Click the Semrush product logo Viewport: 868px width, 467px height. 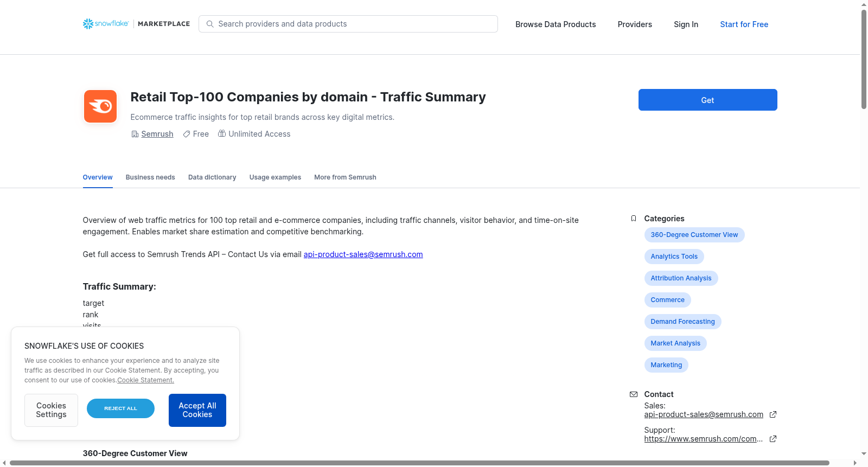100,106
